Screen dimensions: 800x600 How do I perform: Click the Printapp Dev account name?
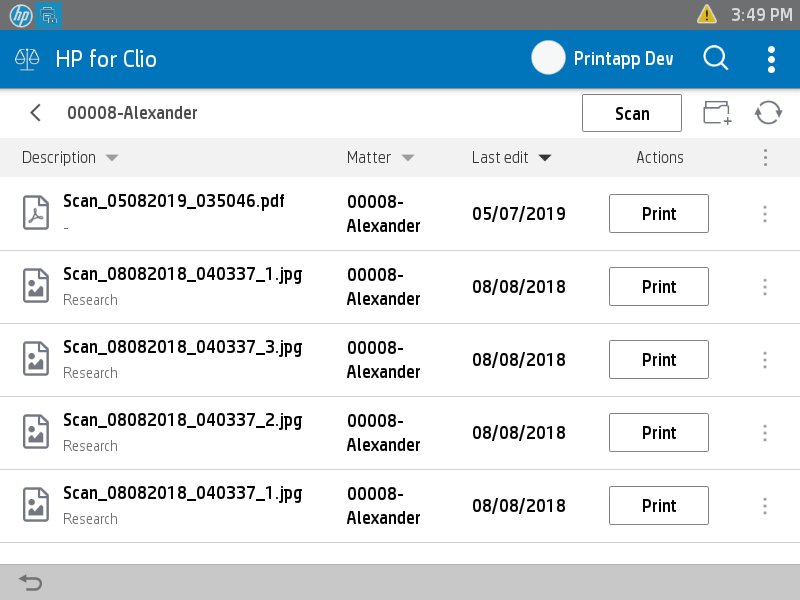pos(623,59)
